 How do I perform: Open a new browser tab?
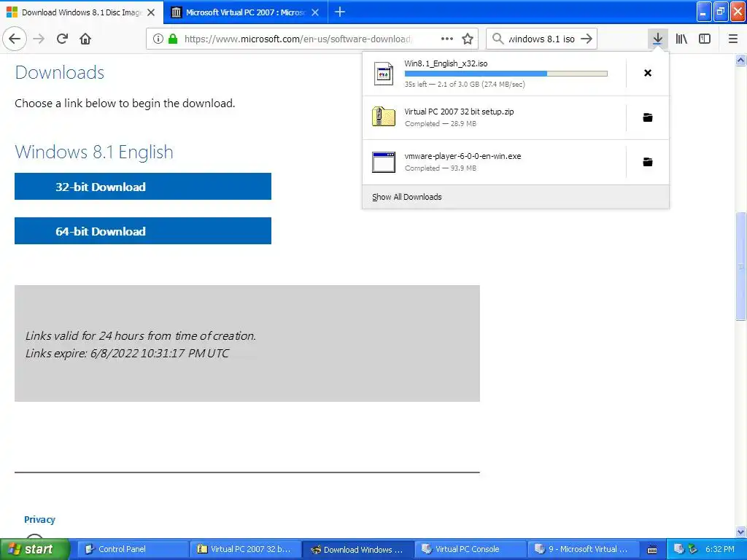point(340,12)
